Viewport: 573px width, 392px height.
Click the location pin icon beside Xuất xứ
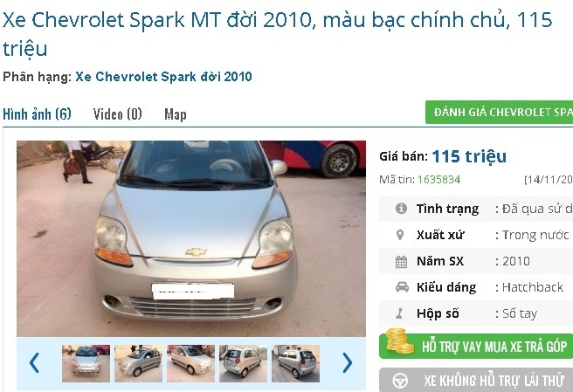pyautogui.click(x=400, y=235)
